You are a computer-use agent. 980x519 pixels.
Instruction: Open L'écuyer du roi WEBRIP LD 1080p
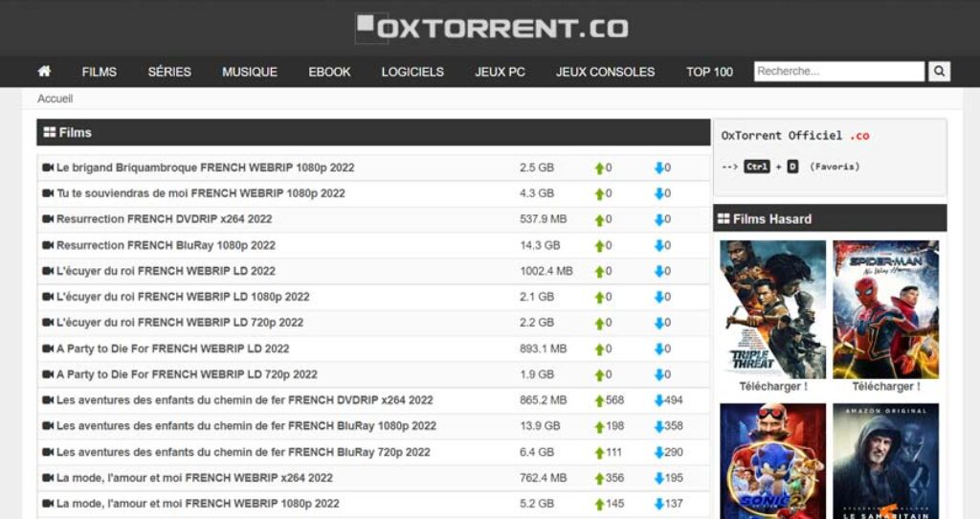[x=183, y=297]
